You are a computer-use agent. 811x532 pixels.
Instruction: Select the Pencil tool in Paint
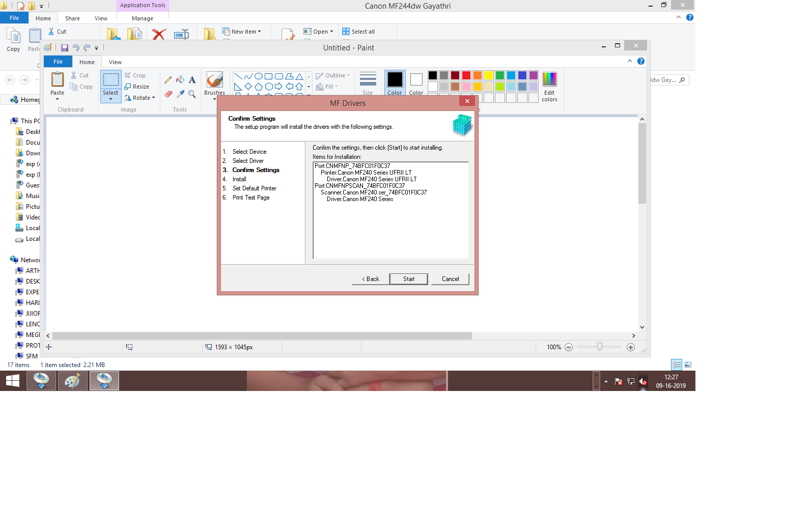tap(168, 80)
